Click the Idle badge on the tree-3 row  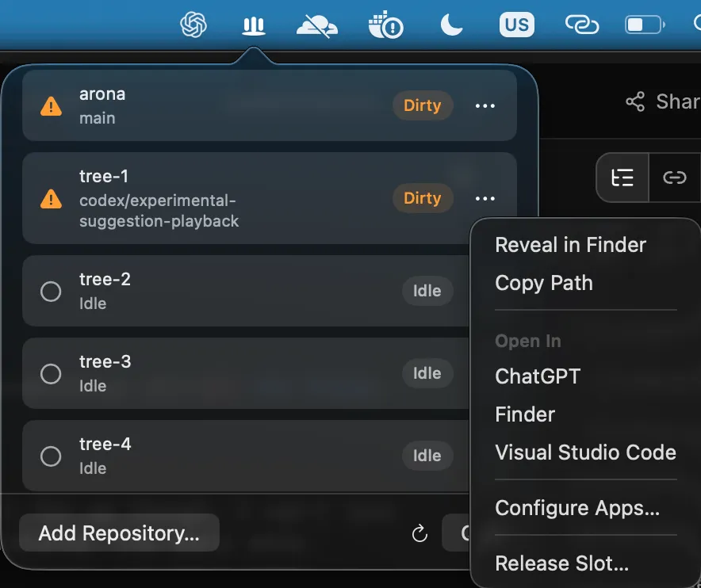click(x=427, y=373)
